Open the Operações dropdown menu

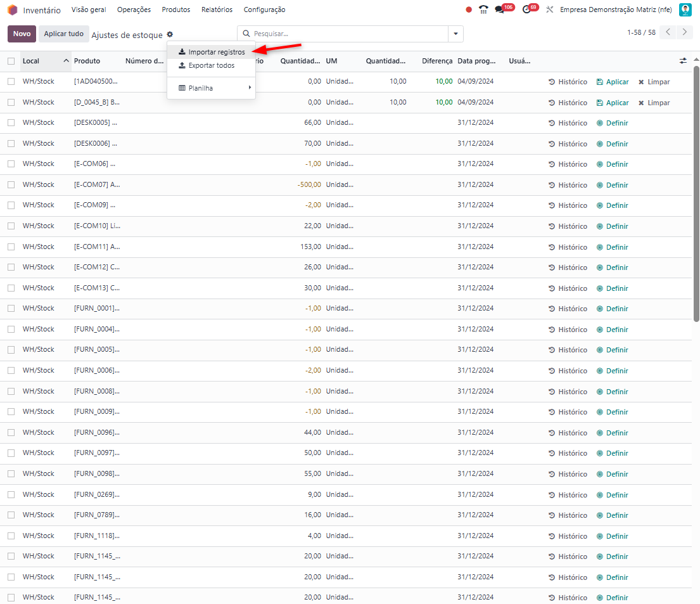[134, 10]
